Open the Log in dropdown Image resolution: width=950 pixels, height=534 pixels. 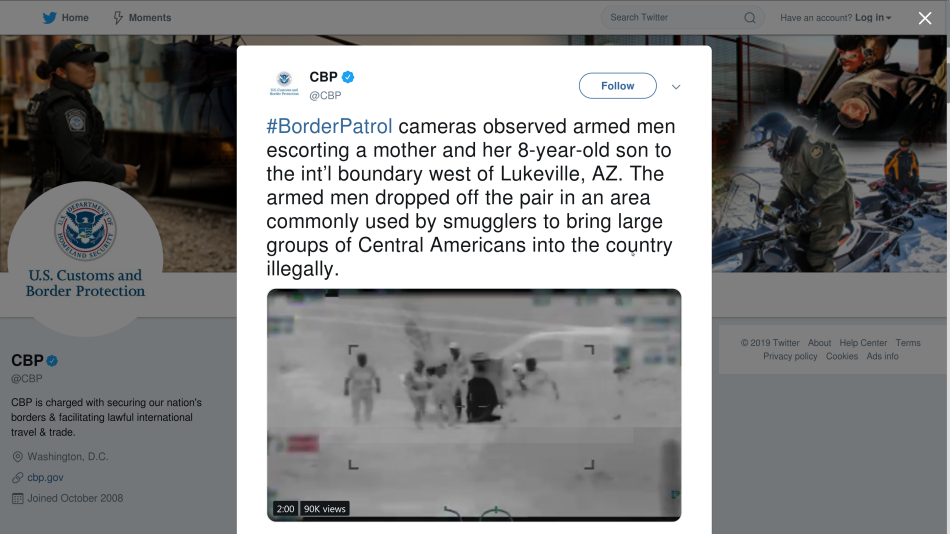point(872,18)
